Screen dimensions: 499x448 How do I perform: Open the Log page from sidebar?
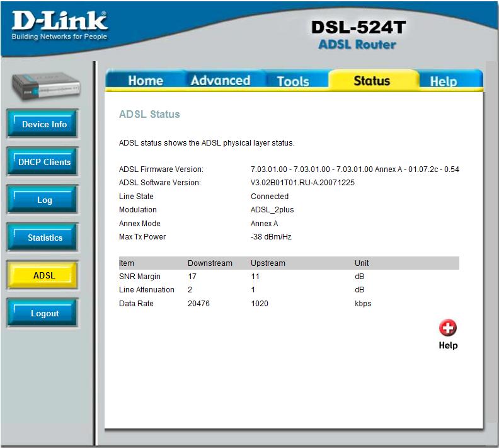point(43,200)
